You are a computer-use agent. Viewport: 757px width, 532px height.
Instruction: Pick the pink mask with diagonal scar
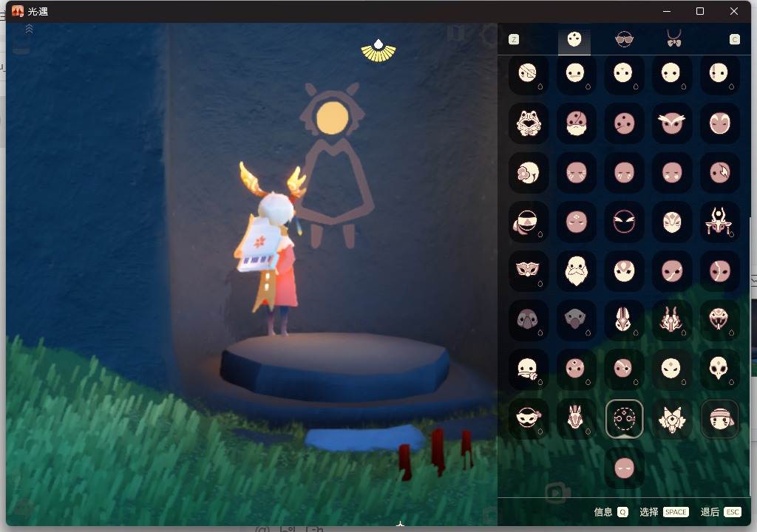point(671,271)
